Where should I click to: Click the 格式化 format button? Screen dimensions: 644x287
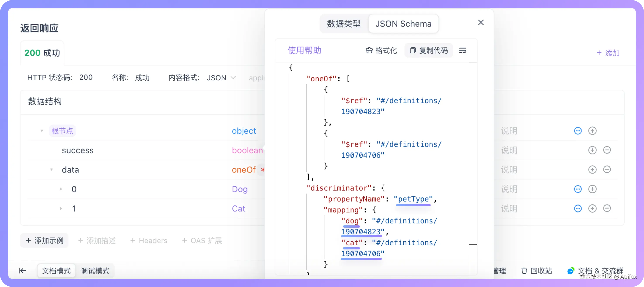tap(381, 50)
